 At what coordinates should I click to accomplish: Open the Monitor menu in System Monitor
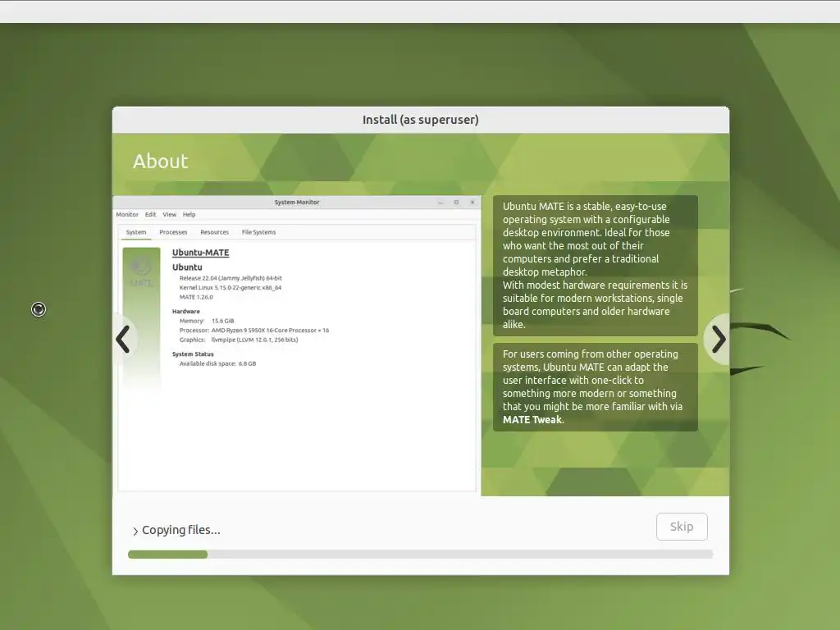[127, 214]
